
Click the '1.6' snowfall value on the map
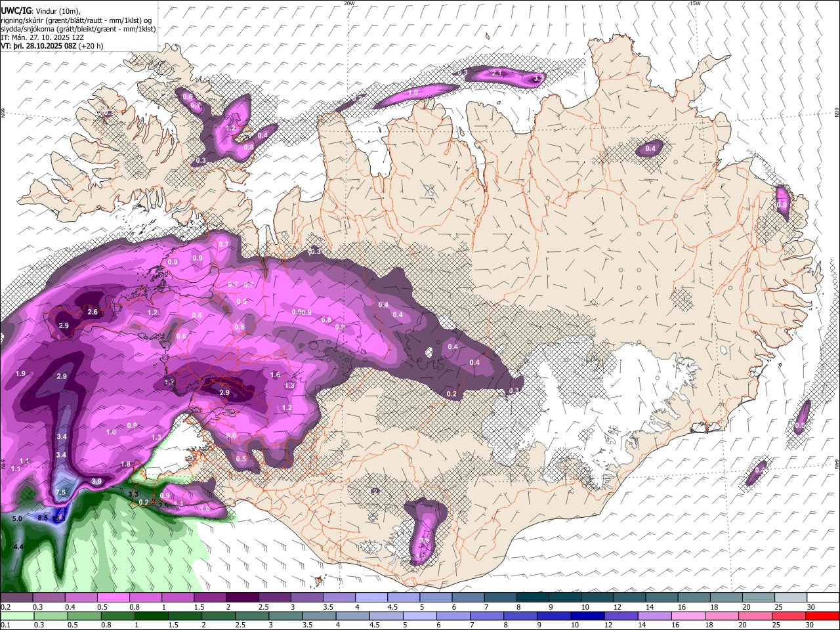click(x=275, y=375)
